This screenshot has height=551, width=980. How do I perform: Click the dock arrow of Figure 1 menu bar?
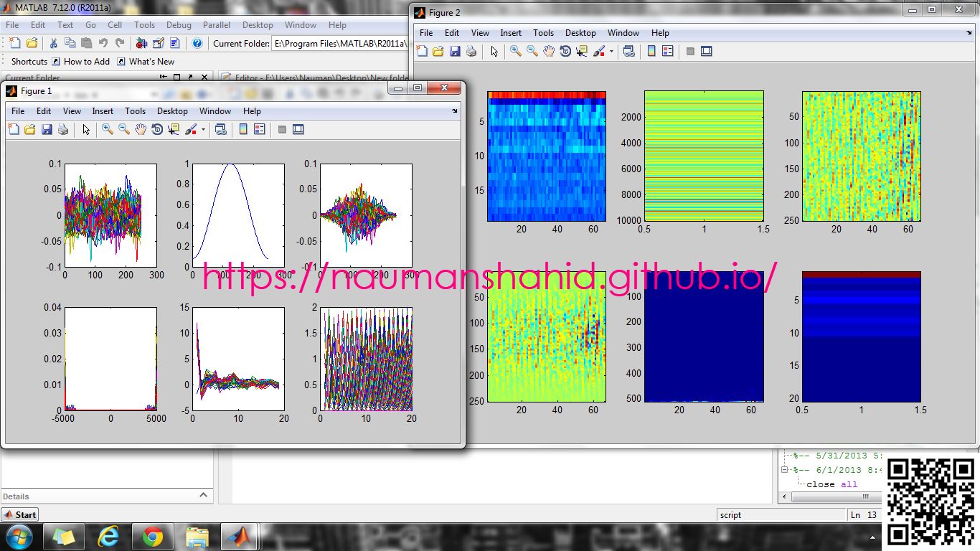point(455,111)
